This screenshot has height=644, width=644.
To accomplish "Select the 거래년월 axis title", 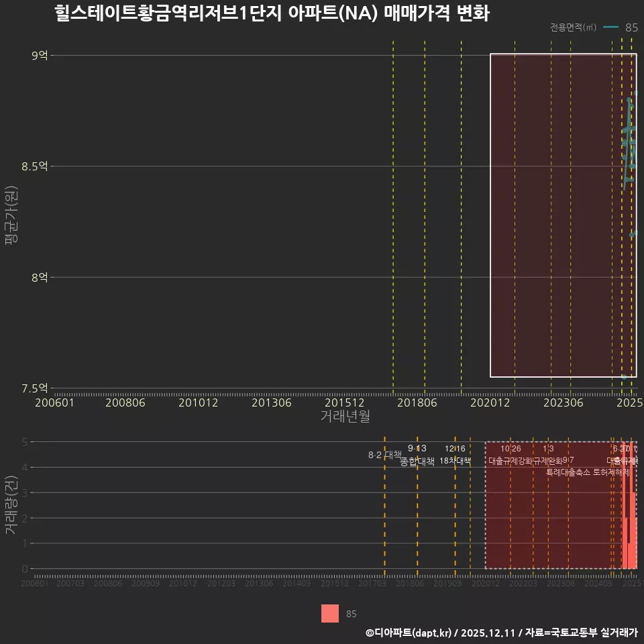I will click(345, 417).
